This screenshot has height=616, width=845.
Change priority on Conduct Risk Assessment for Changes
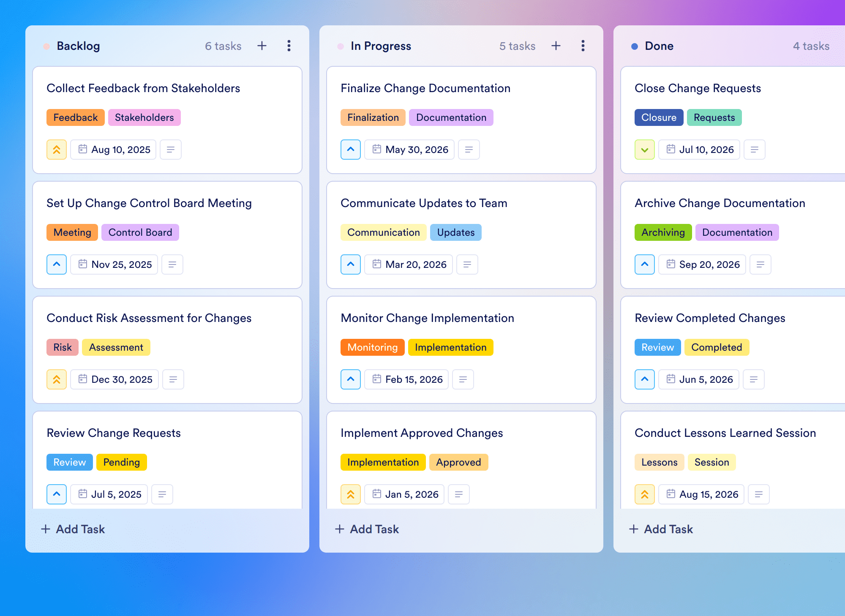point(57,379)
